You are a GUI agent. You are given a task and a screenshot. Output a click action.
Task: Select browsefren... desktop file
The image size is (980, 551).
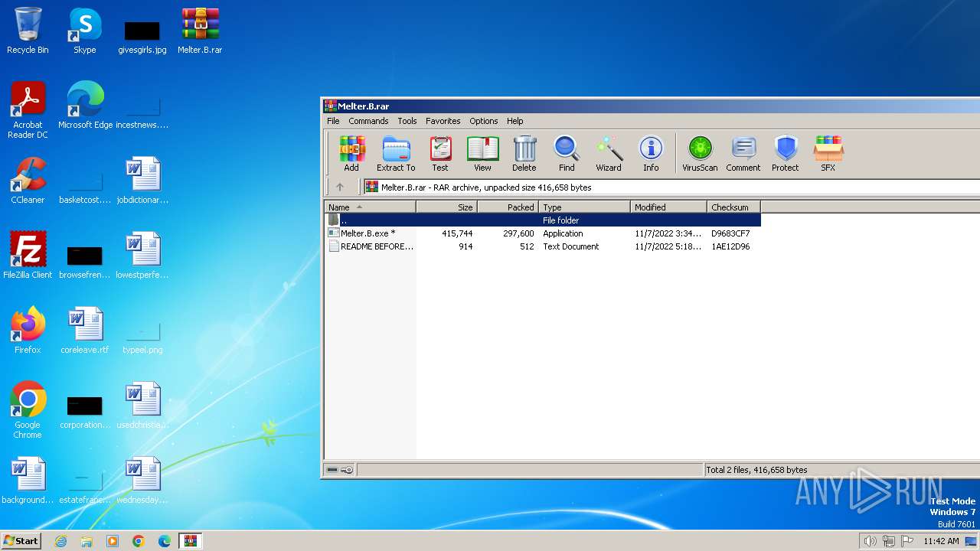point(85,261)
